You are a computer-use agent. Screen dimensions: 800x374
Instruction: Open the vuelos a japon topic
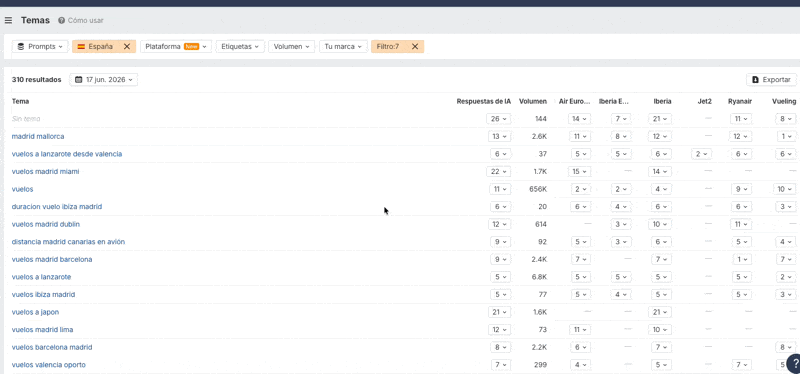(35, 312)
